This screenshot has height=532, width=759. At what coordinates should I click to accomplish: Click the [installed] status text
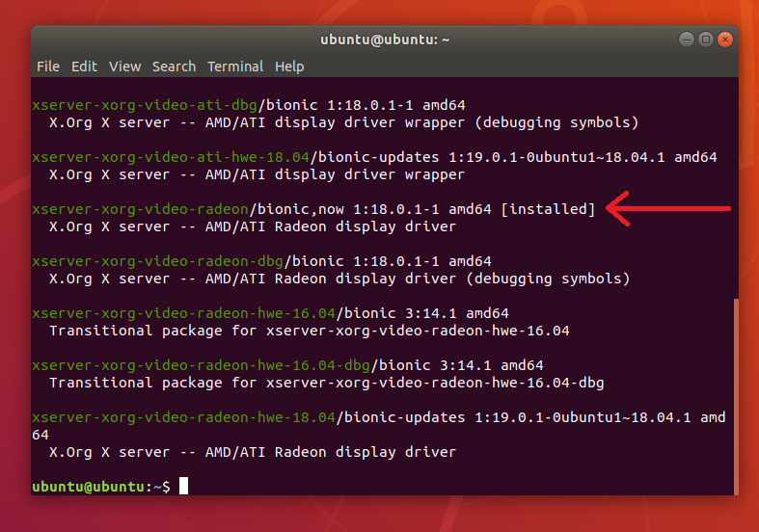click(x=548, y=209)
